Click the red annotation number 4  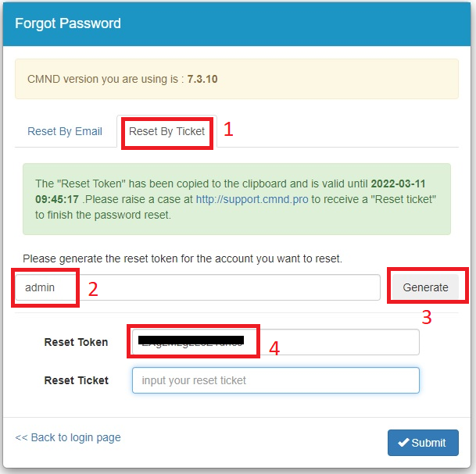tap(274, 348)
